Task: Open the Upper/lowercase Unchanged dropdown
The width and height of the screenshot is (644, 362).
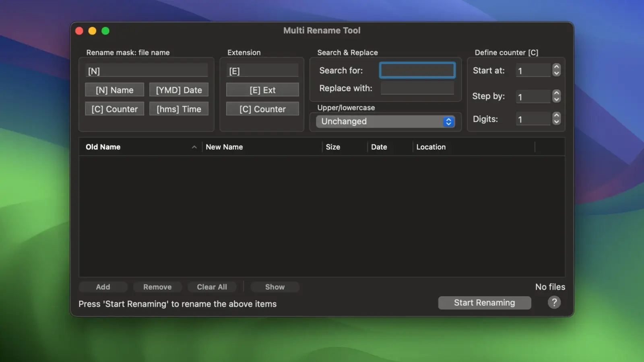Action: pos(385,121)
